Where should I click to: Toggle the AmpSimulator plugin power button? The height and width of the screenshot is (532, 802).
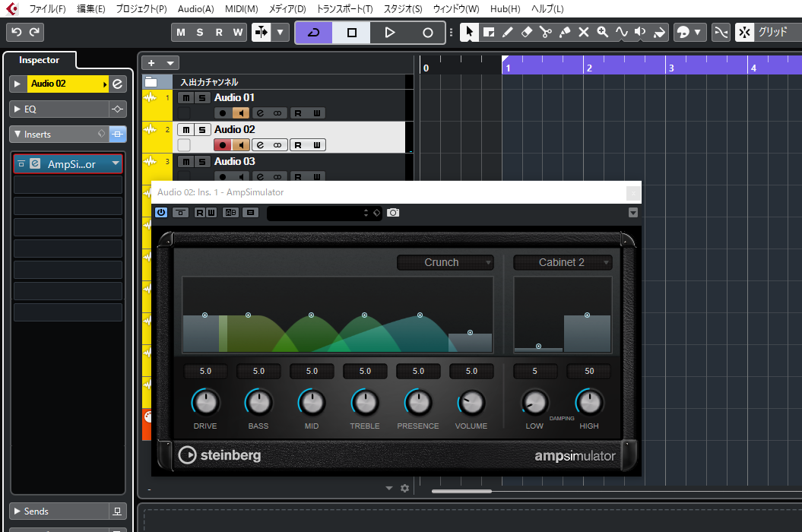pyautogui.click(x=161, y=212)
